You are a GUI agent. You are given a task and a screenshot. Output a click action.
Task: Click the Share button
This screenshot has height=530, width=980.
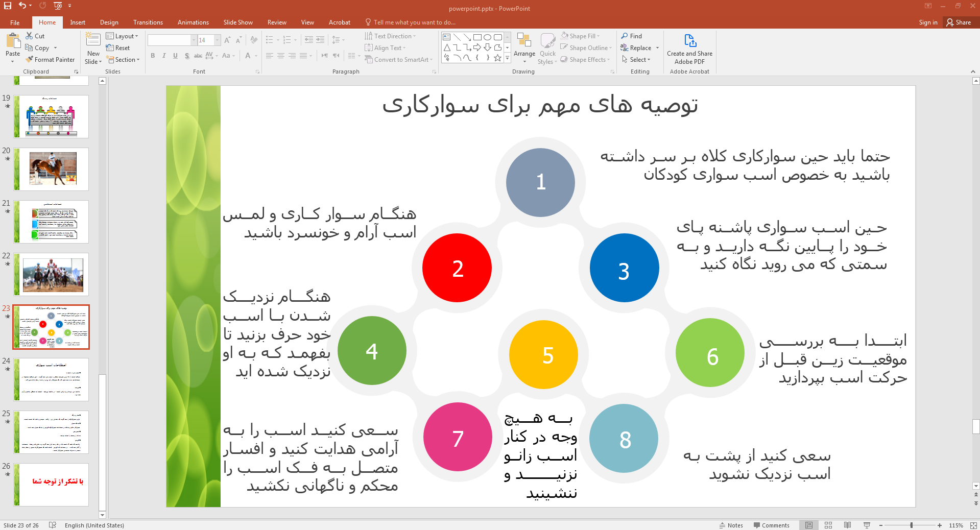959,22
